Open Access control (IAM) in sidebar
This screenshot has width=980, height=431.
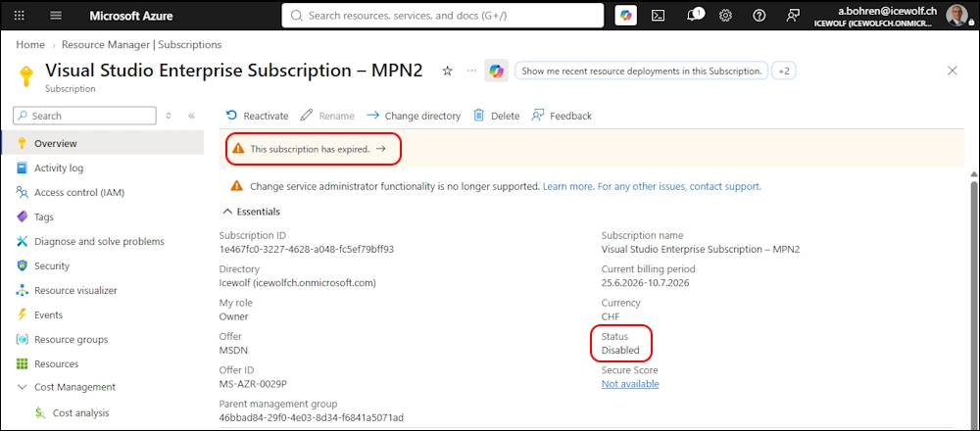(71, 192)
